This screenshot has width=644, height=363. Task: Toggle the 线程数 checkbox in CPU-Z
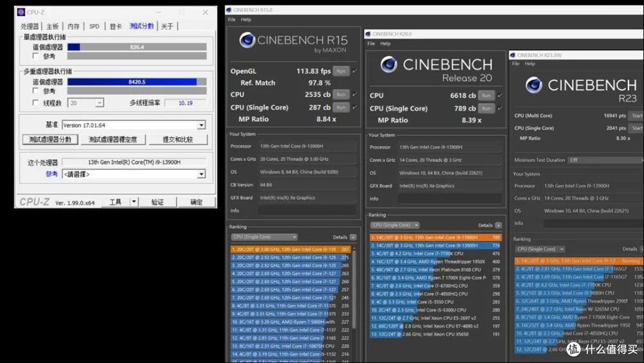pyautogui.click(x=36, y=103)
